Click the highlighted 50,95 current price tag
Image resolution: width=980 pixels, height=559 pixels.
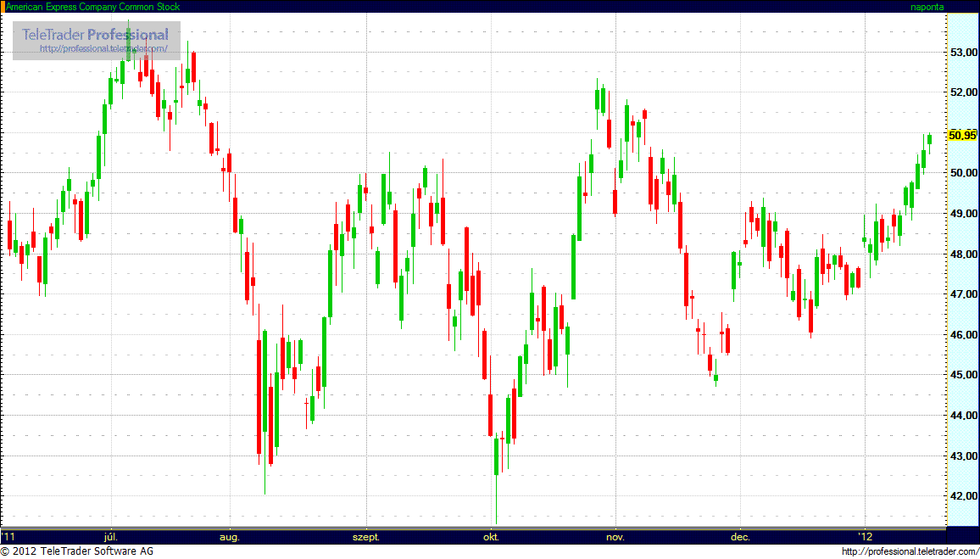coord(962,135)
